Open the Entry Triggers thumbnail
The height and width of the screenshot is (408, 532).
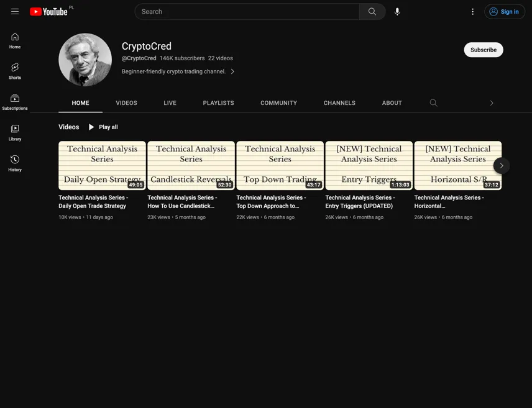pyautogui.click(x=369, y=166)
